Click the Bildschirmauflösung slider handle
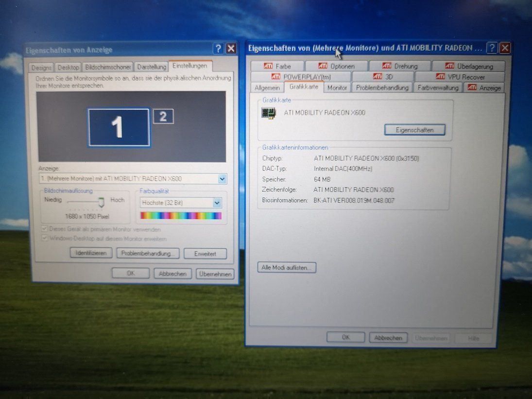This screenshot has width=532, height=399. click(x=101, y=202)
